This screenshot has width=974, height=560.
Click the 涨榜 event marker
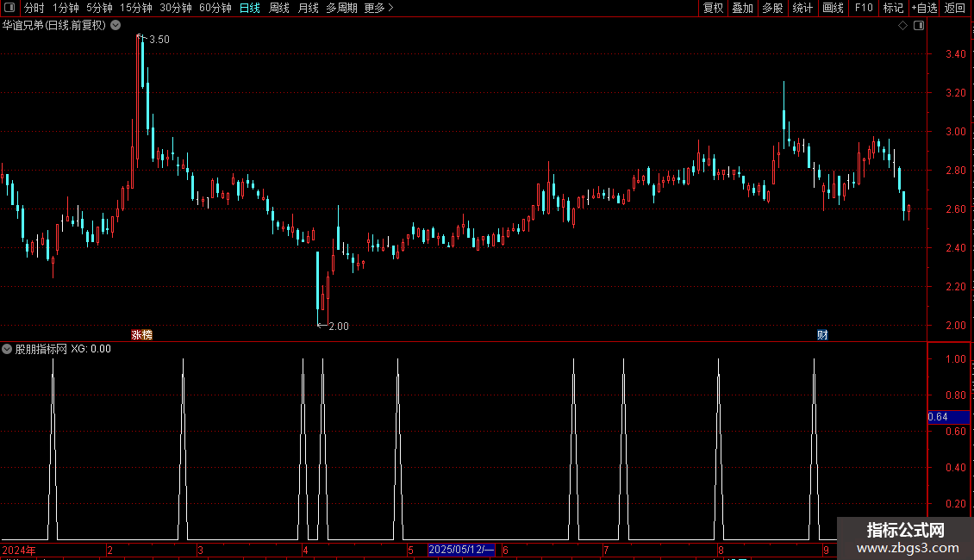tap(141, 334)
